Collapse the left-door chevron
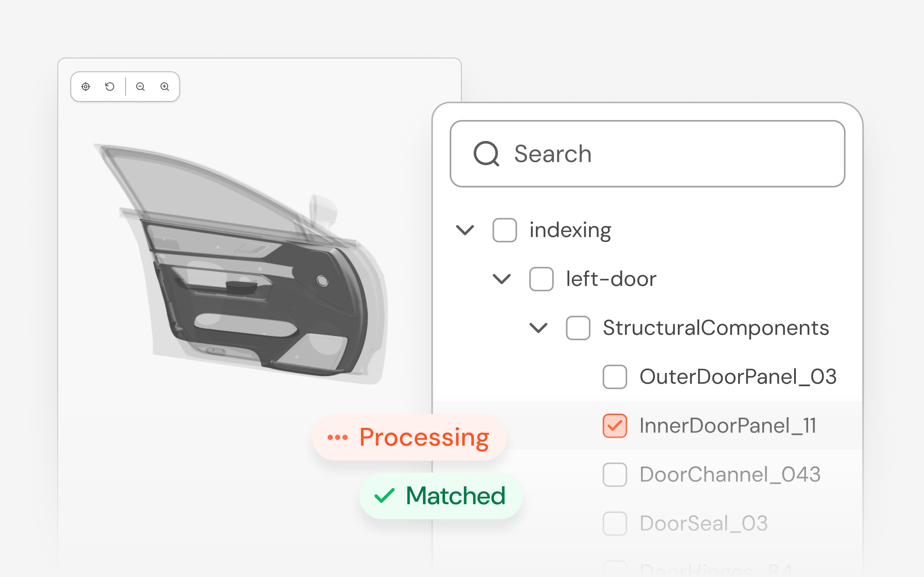 click(502, 279)
